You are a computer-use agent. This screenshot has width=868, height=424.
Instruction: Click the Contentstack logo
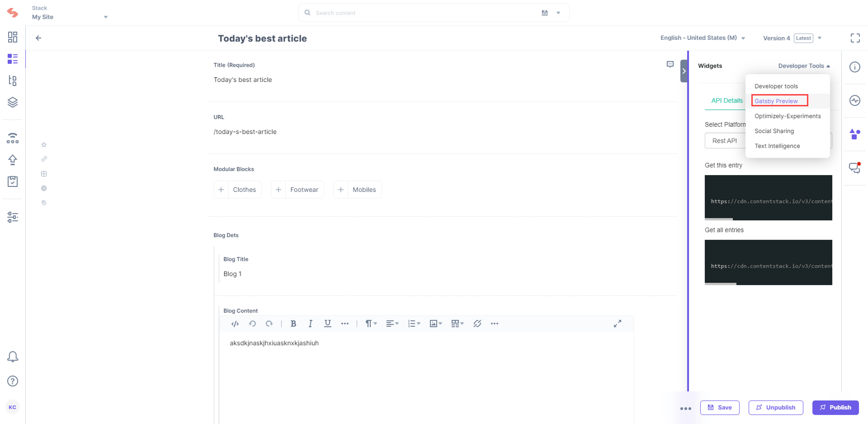tap(12, 12)
